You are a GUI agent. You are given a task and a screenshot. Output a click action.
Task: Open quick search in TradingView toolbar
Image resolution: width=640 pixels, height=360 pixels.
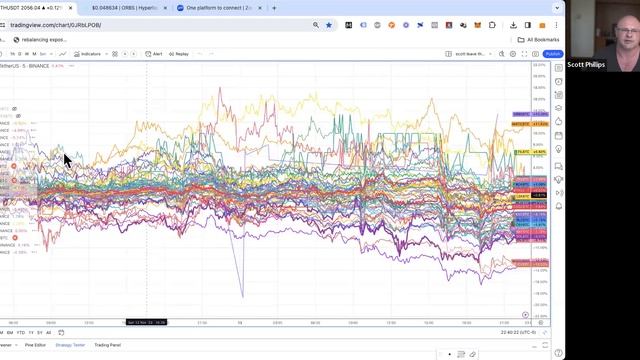tap(501, 54)
